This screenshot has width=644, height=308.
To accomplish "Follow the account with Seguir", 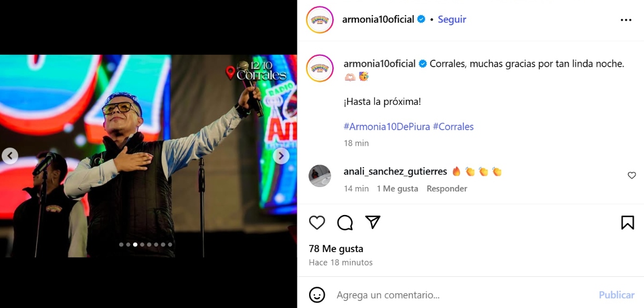I will (452, 19).
